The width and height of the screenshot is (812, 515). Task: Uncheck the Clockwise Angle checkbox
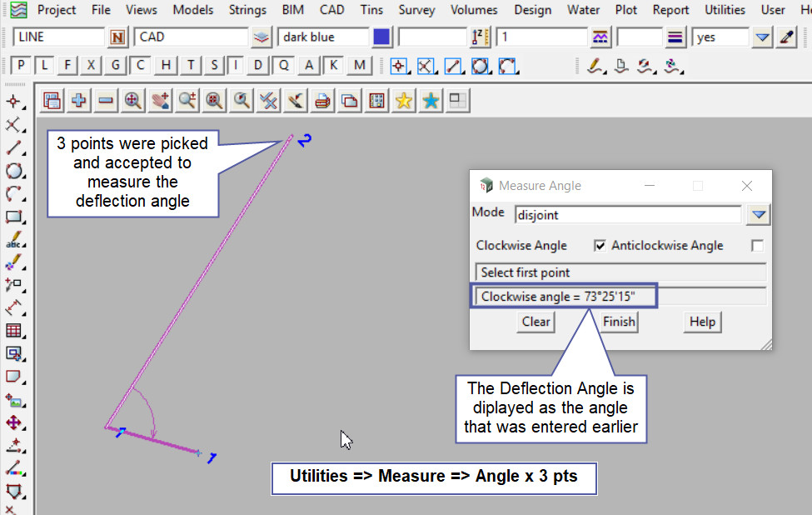tap(600, 246)
